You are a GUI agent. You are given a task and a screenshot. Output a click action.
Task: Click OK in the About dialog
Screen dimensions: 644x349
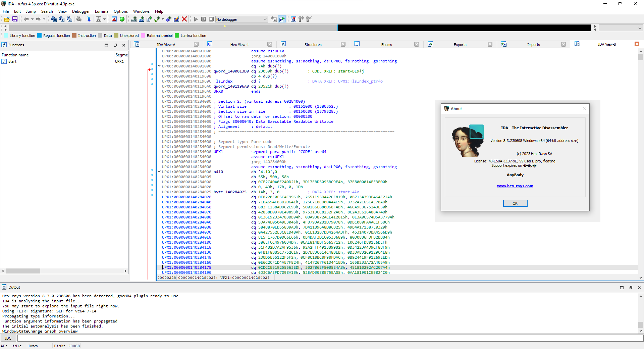point(515,203)
